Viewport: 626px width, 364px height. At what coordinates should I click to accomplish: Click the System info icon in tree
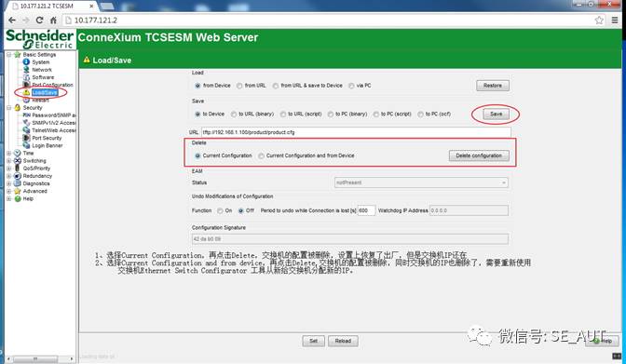pyautogui.click(x=26, y=61)
